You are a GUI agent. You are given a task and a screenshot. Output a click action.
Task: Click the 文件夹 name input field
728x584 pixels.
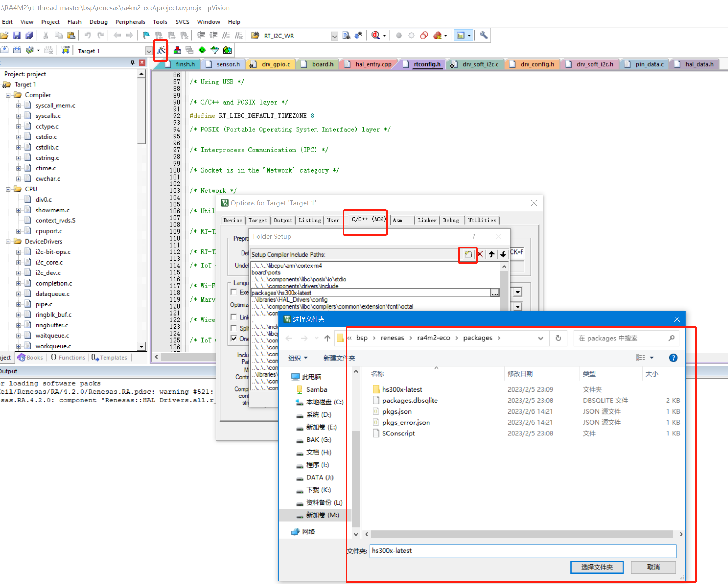(x=523, y=551)
